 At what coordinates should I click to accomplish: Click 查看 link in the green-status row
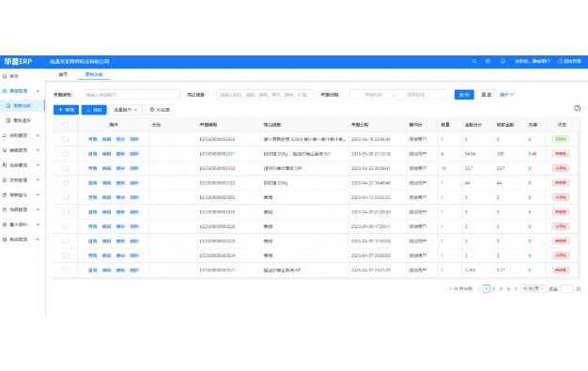pyautogui.click(x=93, y=139)
